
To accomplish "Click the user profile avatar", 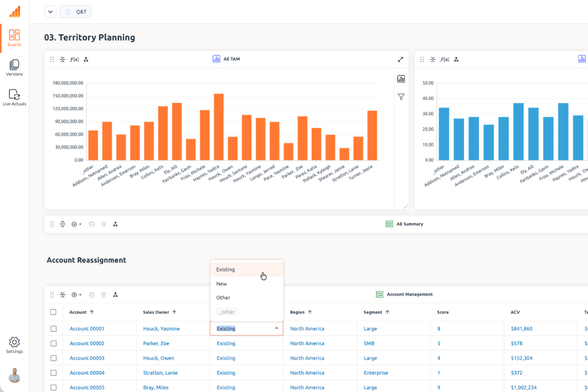I will pos(14,375).
